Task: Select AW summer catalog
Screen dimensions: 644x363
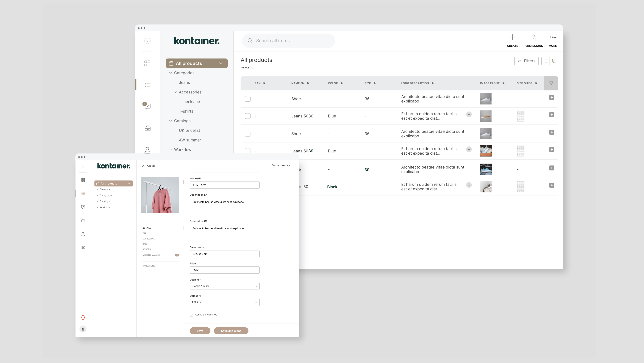Action: tap(190, 140)
